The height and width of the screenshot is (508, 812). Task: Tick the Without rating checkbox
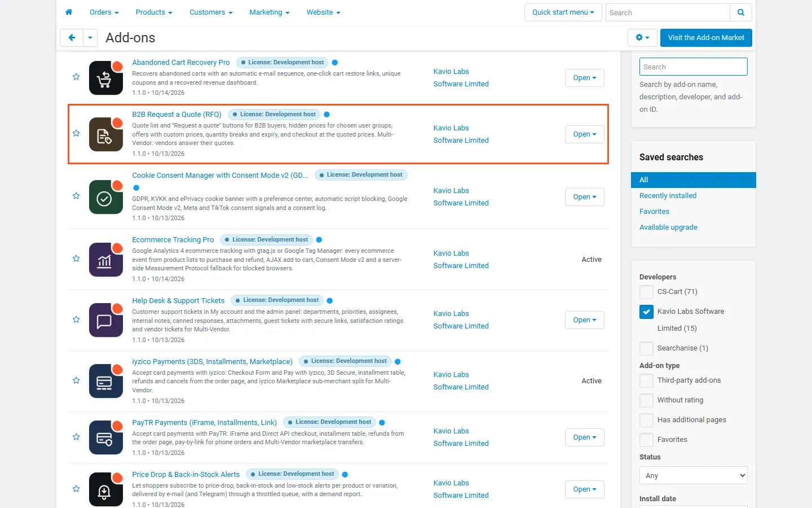tap(646, 400)
